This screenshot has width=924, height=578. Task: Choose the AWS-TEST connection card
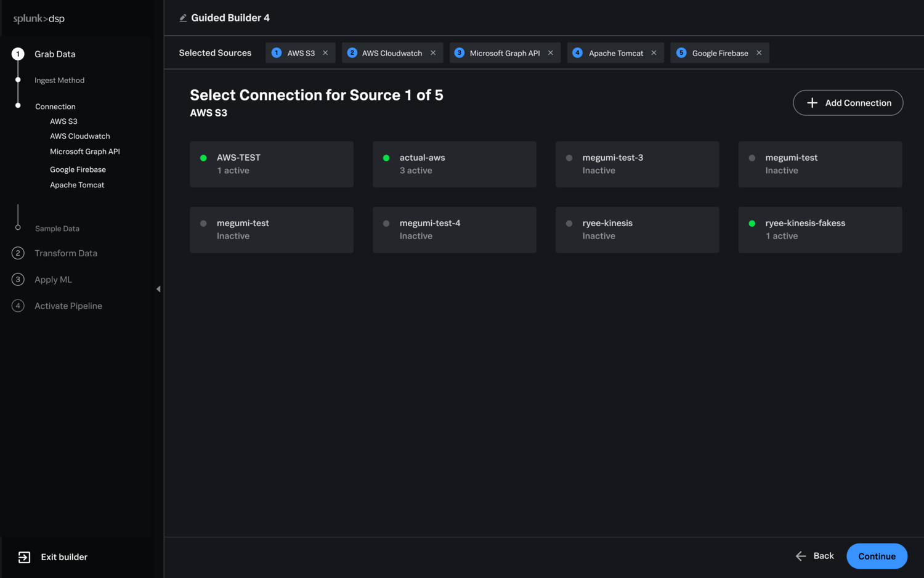tap(272, 165)
